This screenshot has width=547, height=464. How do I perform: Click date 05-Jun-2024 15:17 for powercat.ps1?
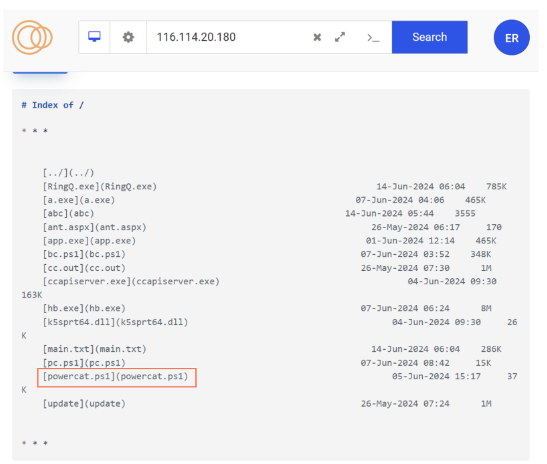(x=436, y=376)
